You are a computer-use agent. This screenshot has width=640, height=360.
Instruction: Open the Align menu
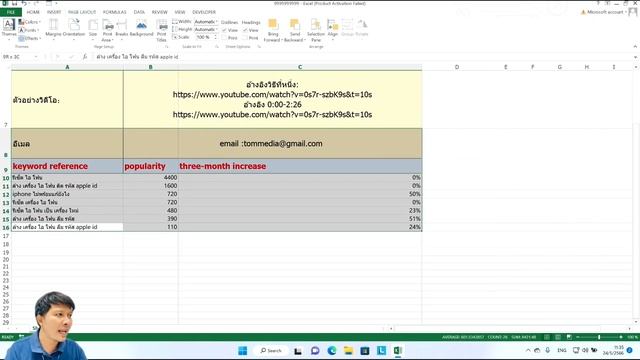point(333,28)
